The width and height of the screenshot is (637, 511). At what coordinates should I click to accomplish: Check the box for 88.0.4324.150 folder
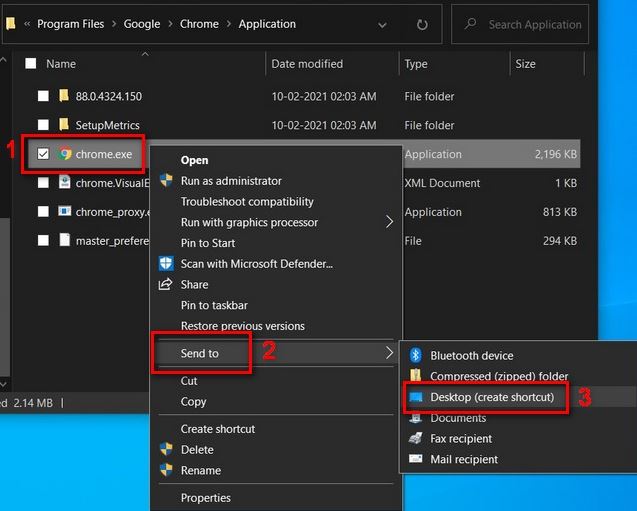pos(43,96)
